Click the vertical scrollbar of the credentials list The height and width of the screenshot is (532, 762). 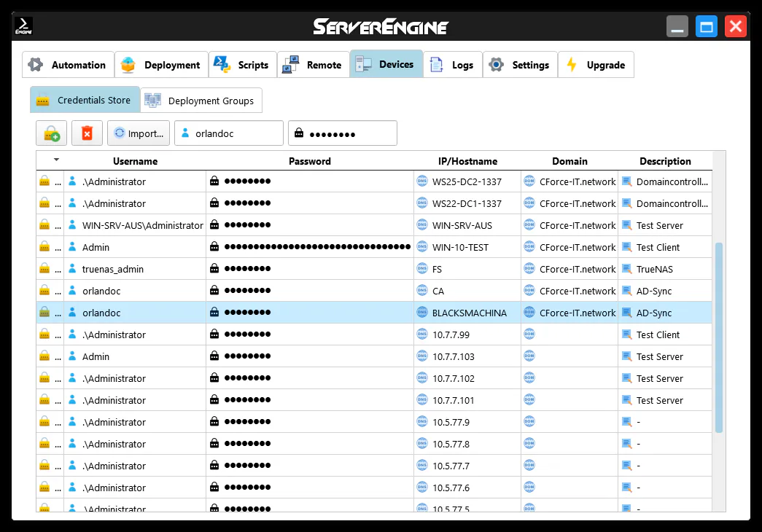(x=719, y=337)
